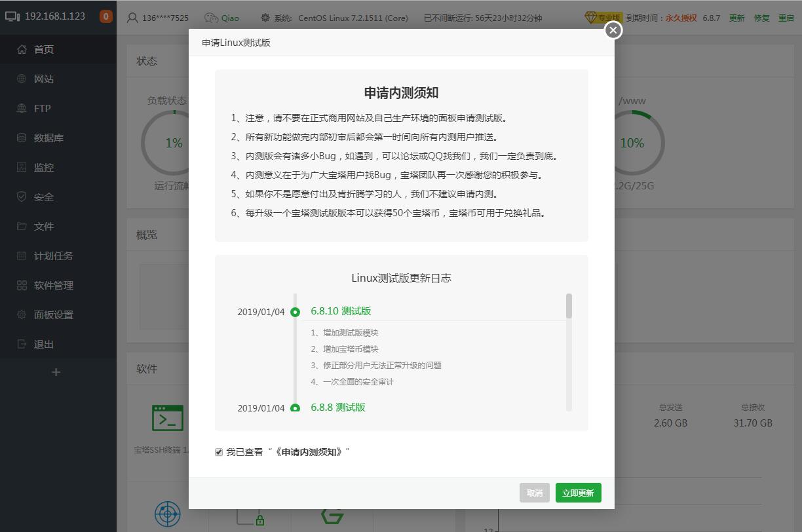Click the 192.168.1.123 server address
The image size is (802, 532).
(55, 16)
